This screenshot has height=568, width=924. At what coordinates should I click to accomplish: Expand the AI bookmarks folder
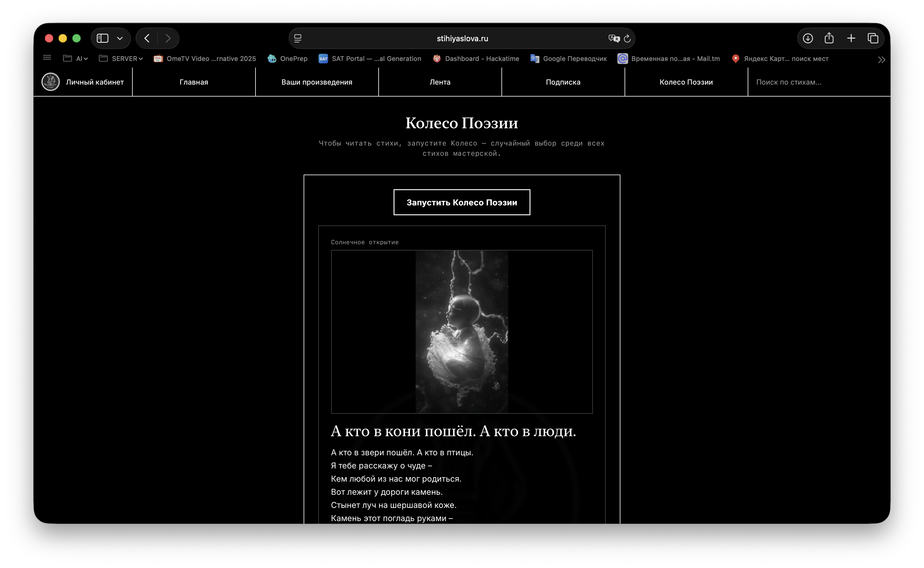[x=76, y=59]
